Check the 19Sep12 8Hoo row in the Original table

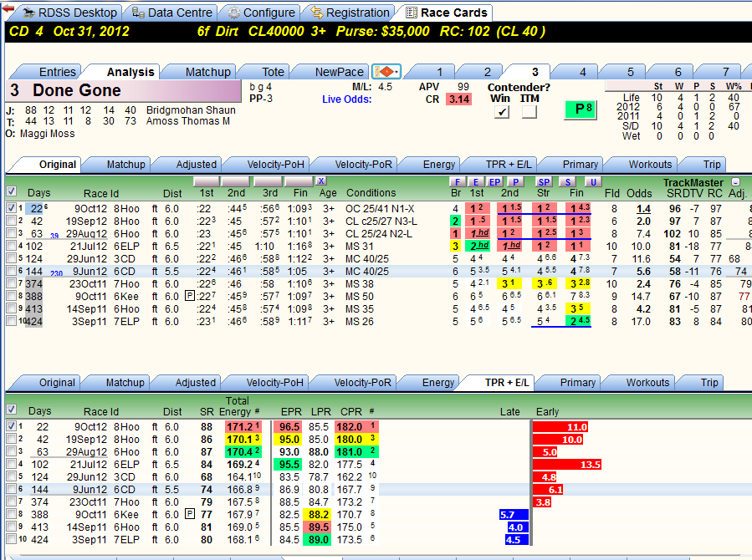(12, 221)
